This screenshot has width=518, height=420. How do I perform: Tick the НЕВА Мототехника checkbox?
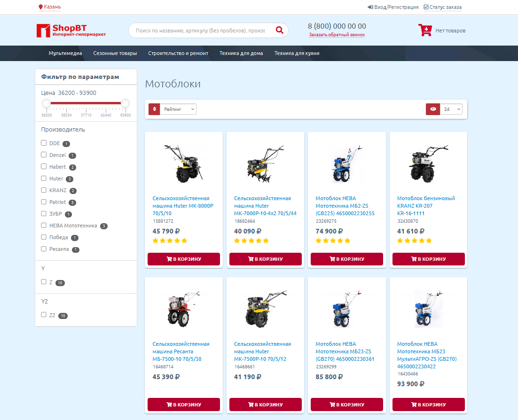tap(44, 225)
